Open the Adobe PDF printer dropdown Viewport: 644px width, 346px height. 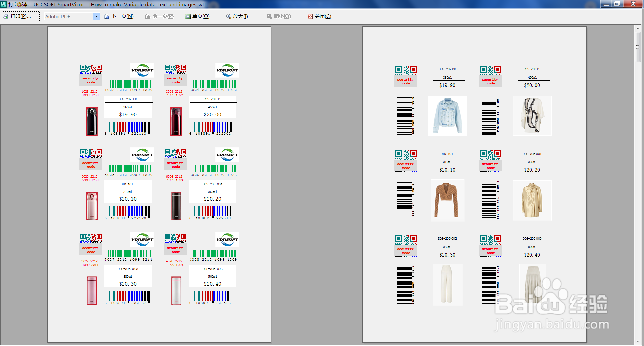pyautogui.click(x=97, y=16)
